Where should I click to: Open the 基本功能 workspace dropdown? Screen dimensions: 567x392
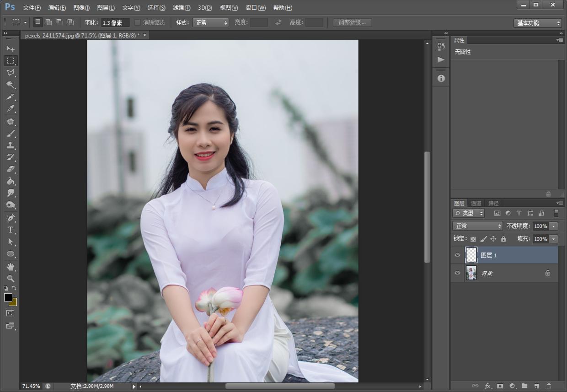click(537, 23)
